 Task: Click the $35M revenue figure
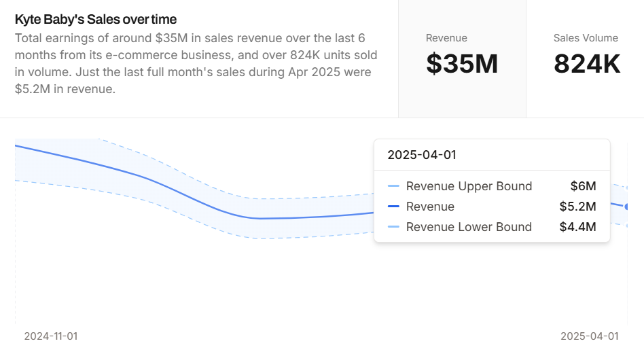462,64
